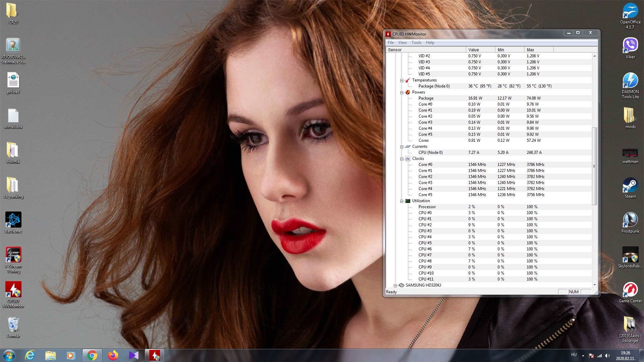Launch OpenOffice 4.1.7 shortcut
The image size is (644, 362).
point(630,16)
